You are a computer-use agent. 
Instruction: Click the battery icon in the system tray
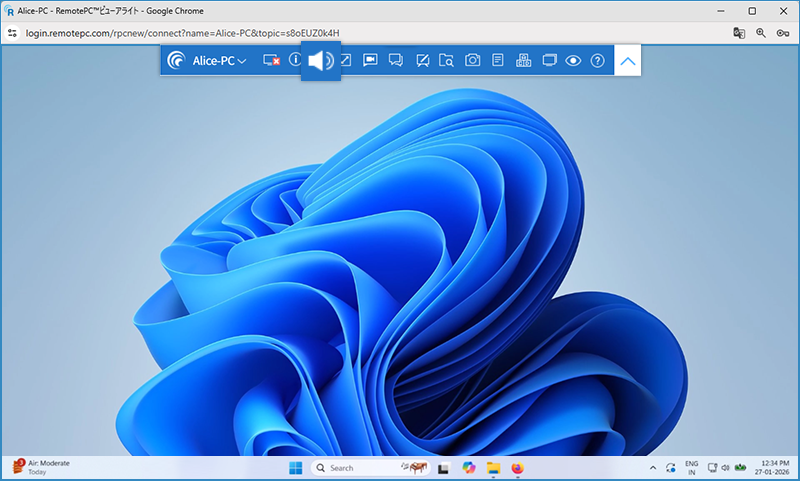pyautogui.click(x=740, y=468)
